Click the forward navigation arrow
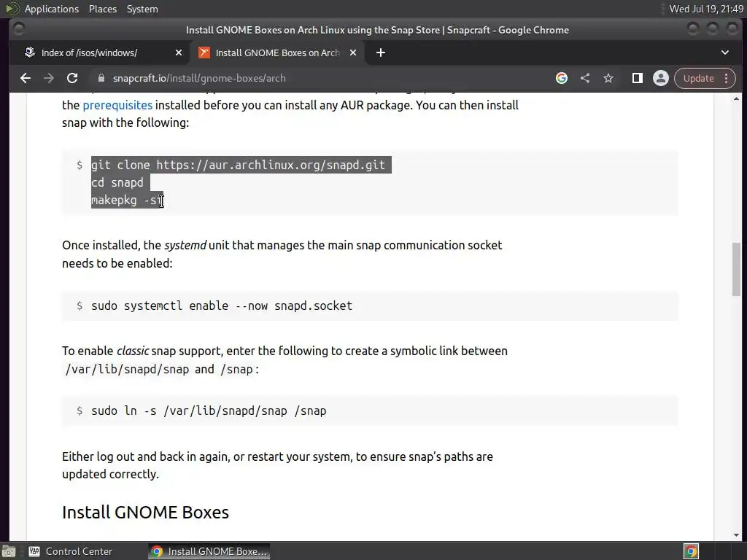Screen dimensions: 747x560 [49, 78]
